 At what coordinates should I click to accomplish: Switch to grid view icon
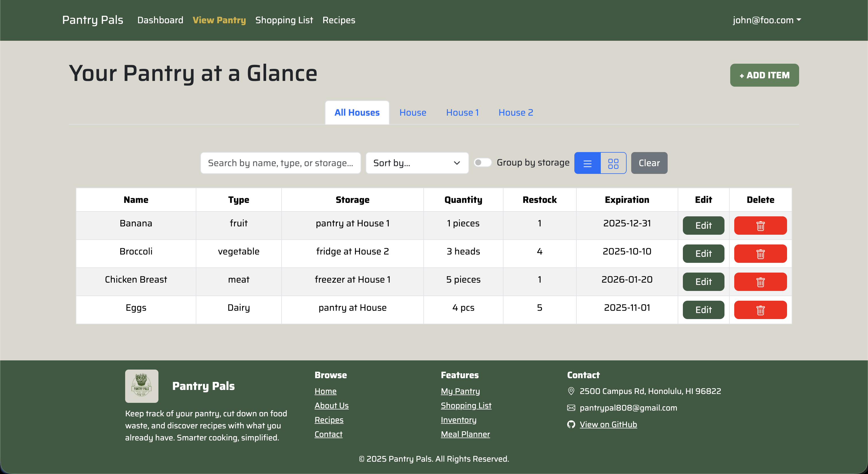[x=613, y=163]
